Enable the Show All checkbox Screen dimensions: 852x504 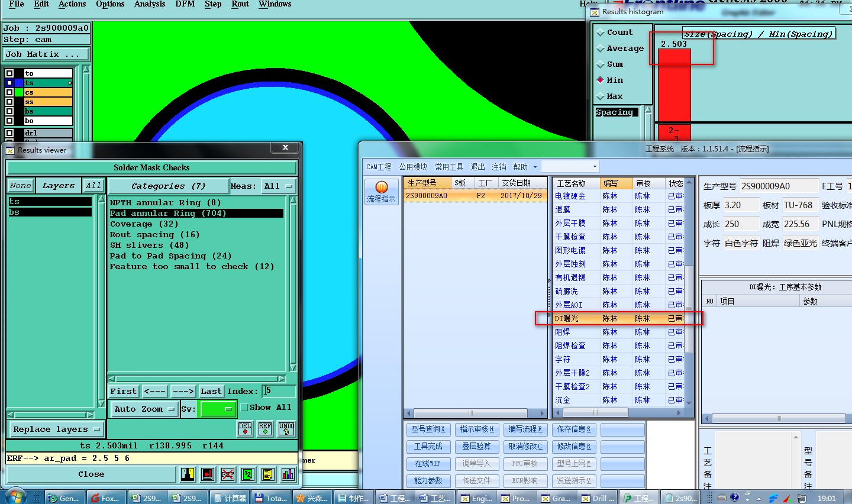244,407
